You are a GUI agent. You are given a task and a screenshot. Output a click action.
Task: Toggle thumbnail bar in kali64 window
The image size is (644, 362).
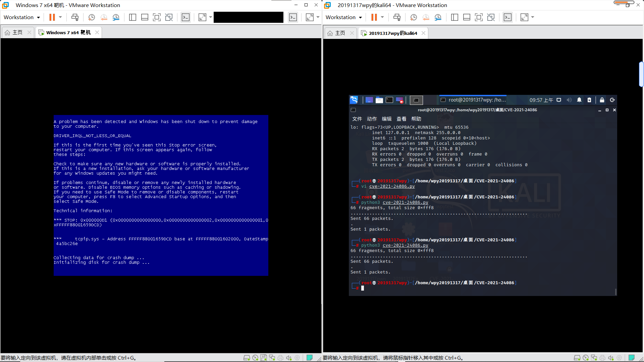[467, 17]
